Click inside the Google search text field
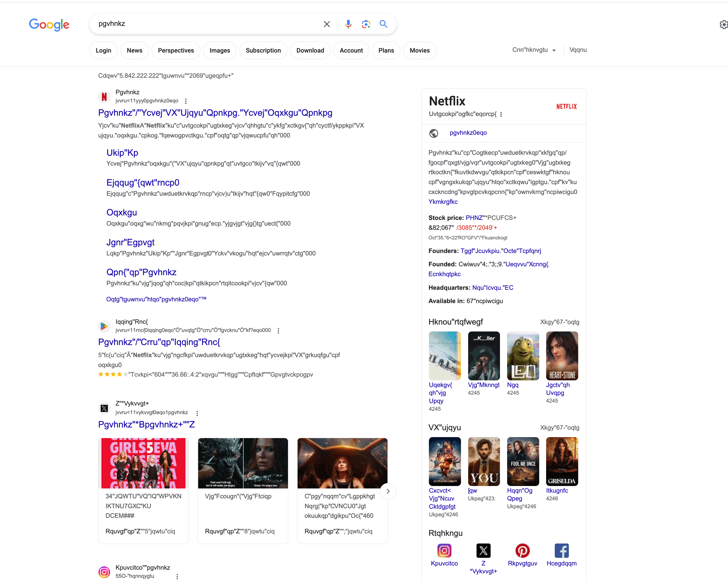This screenshot has width=728, height=582. 203,24
